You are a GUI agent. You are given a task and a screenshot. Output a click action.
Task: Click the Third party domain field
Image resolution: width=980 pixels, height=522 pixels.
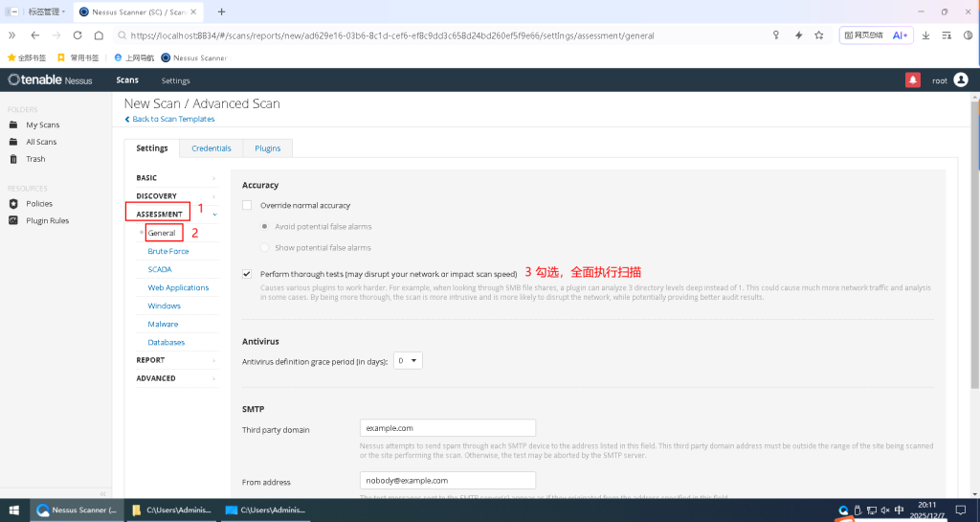(447, 428)
